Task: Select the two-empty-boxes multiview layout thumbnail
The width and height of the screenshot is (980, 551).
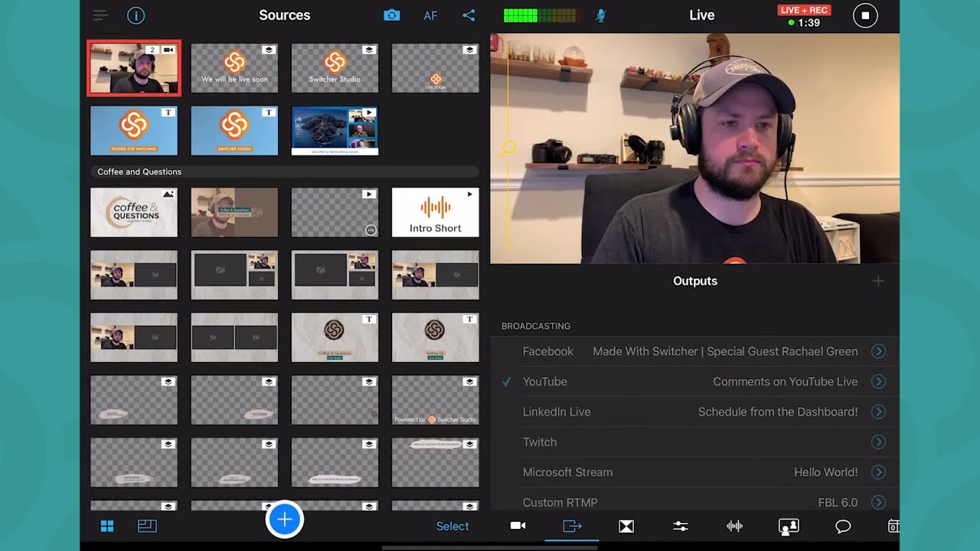Action: point(234,337)
